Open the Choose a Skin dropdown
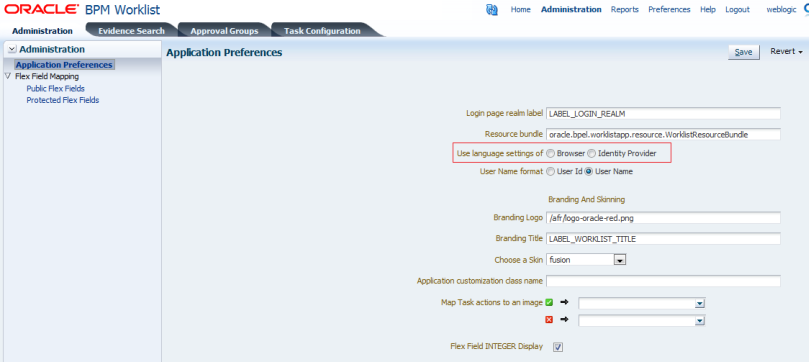809x362 pixels. pos(620,260)
